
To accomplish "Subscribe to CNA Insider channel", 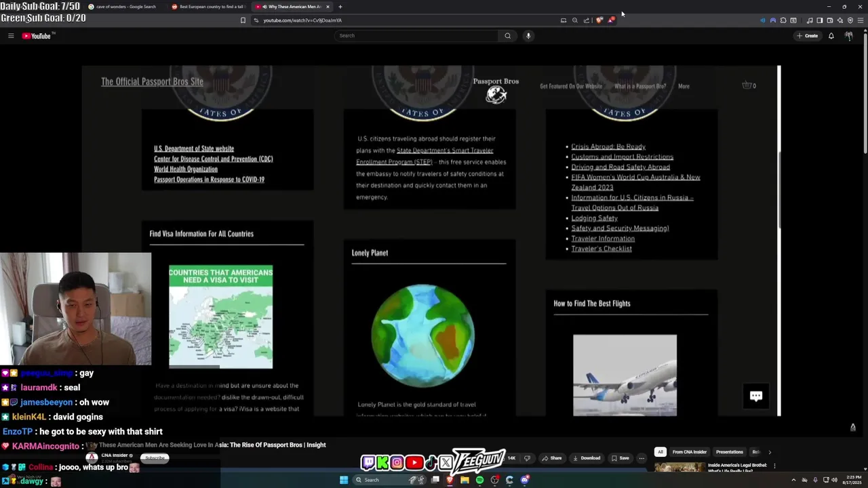I will 155,458.
